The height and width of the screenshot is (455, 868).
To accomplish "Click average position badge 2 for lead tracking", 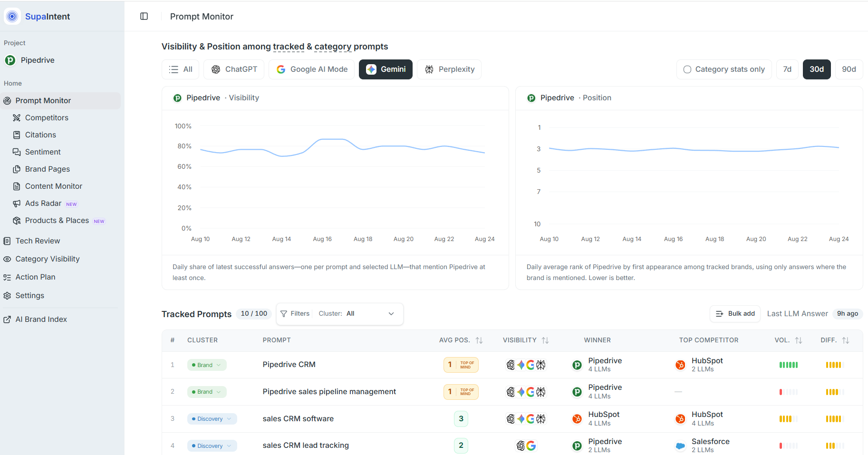I will [461, 445].
